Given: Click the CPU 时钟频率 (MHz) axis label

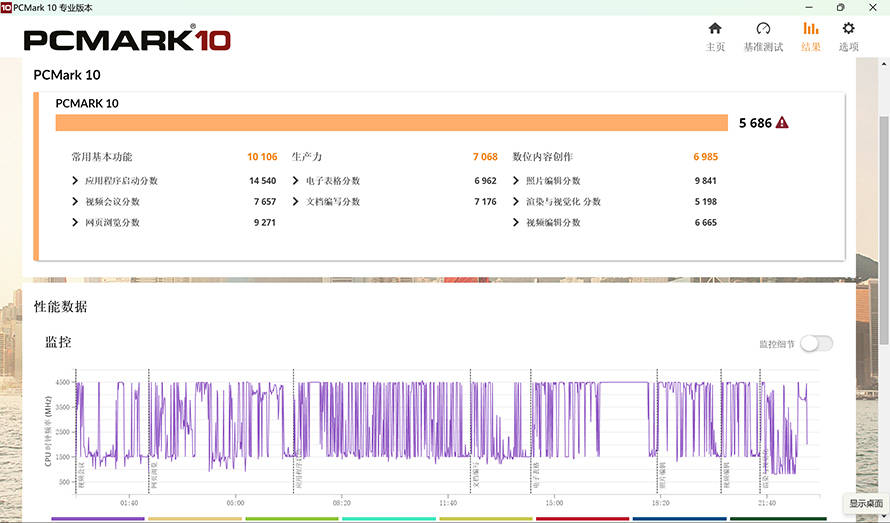Looking at the screenshot, I should (x=48, y=432).
